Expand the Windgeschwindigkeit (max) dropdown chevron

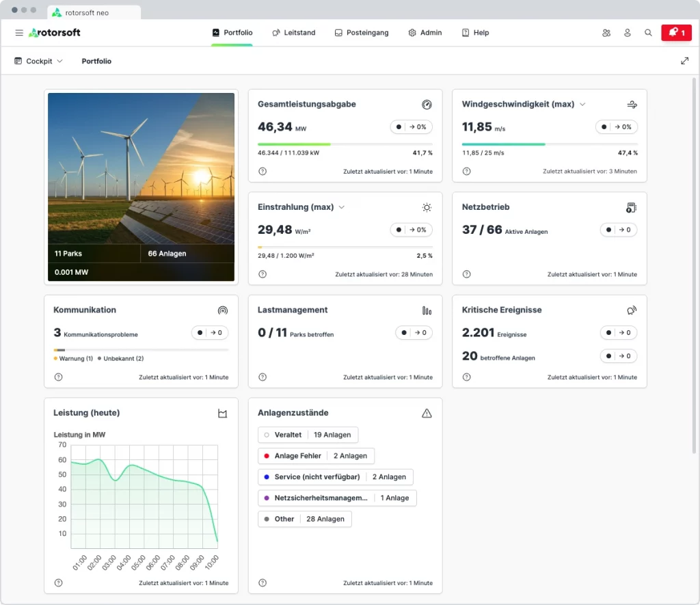(582, 105)
